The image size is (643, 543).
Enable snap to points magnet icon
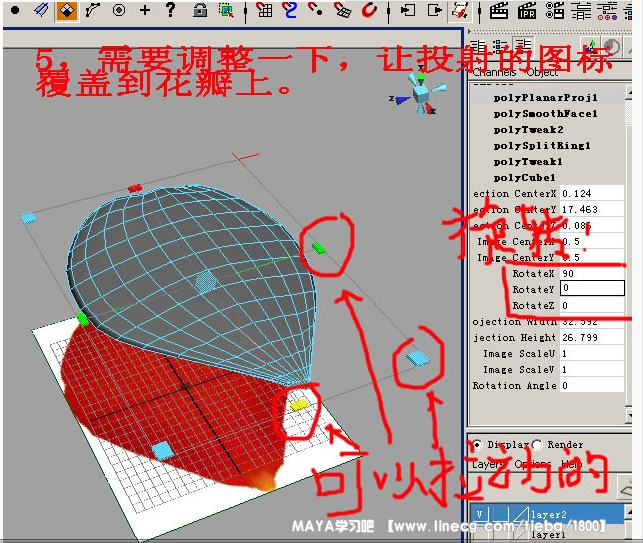click(316, 9)
